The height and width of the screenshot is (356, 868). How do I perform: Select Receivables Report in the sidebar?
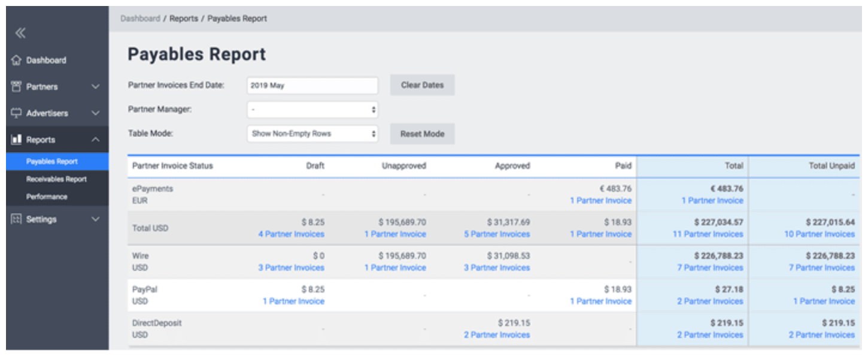point(57,179)
